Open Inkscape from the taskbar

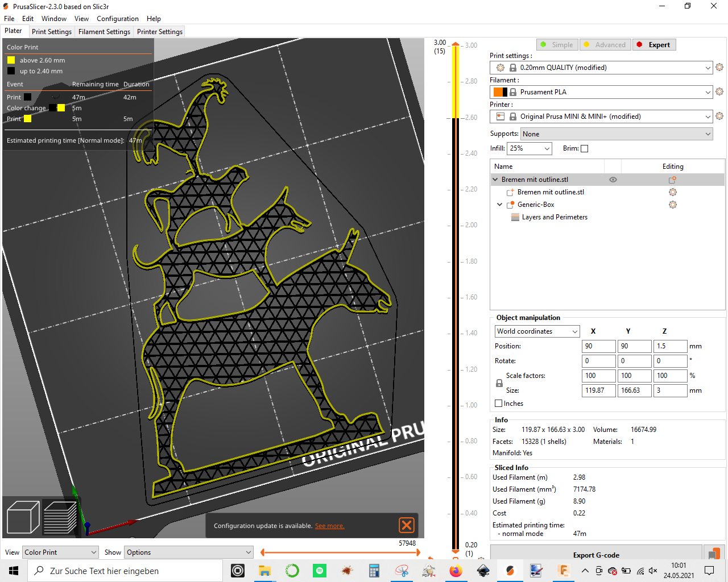point(483,571)
